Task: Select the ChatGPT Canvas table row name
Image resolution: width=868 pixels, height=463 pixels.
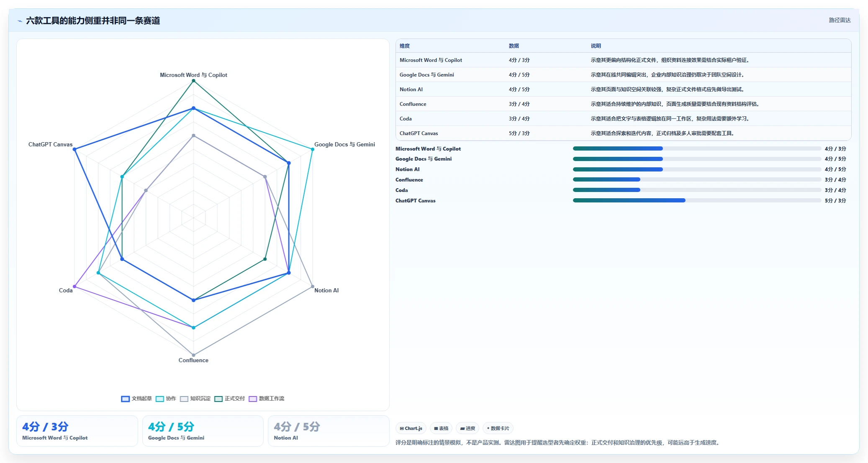Action: click(419, 133)
